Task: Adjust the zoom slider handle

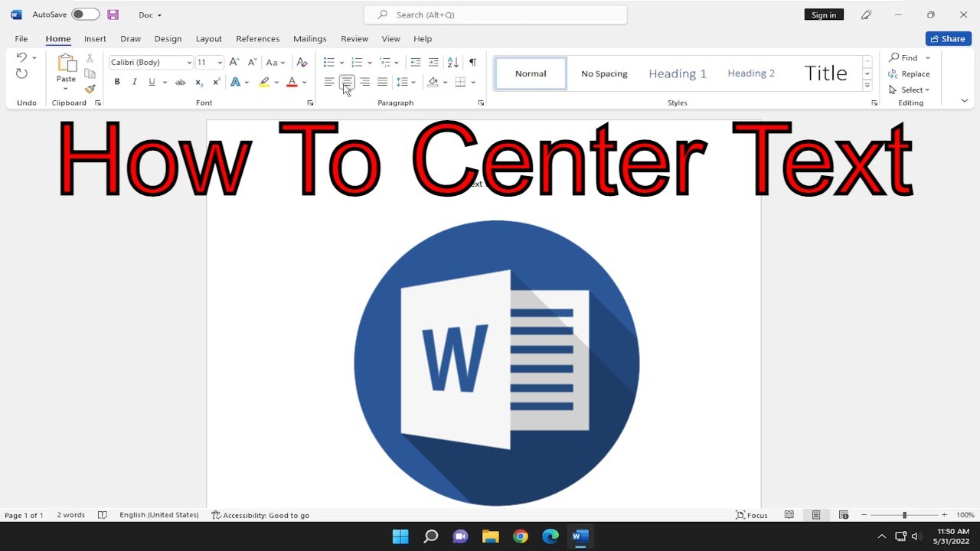Action: (904, 515)
